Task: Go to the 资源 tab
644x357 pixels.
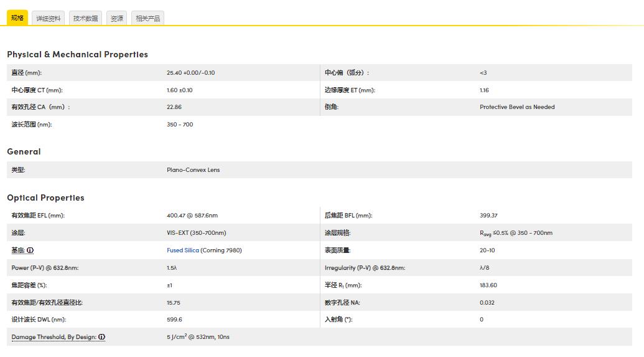Action: pos(117,19)
